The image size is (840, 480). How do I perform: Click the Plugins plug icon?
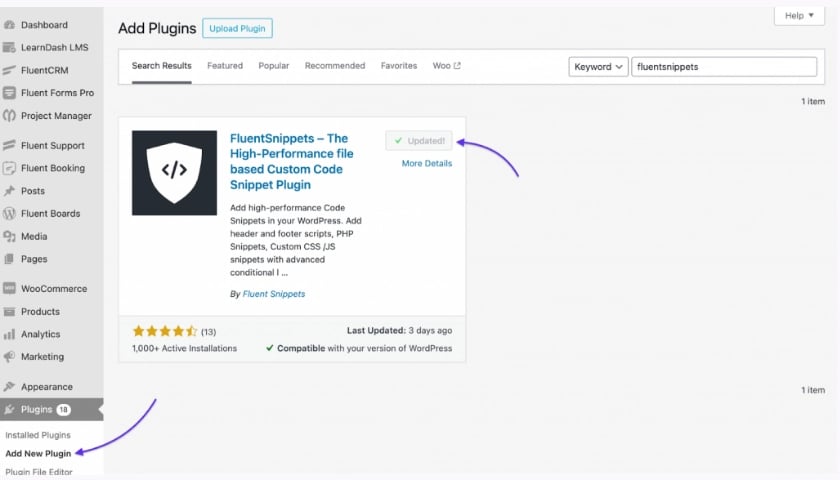[x=9, y=409]
